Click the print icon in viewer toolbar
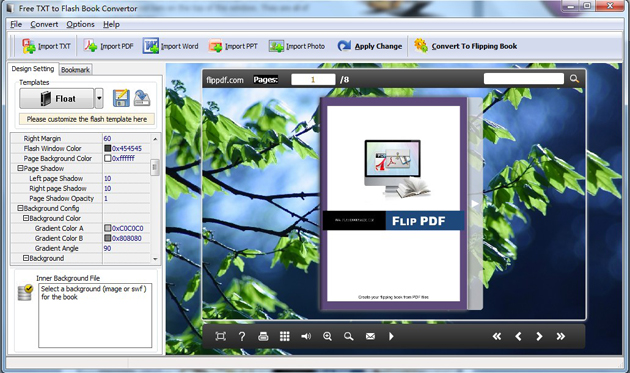Image resolution: width=630 pixels, height=373 pixels. point(263,336)
